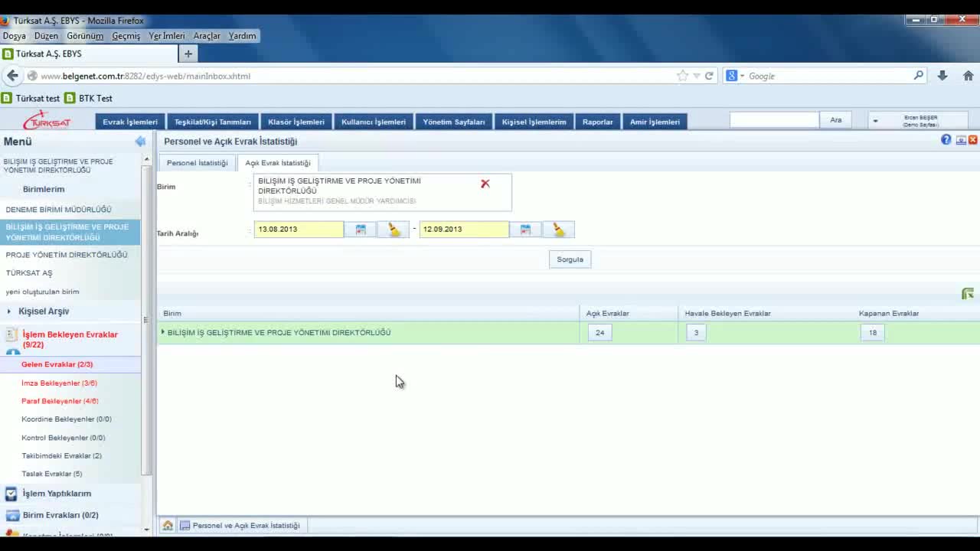Click the red X to remove selected Birim
Viewport: 980px width, 551px height.
(x=485, y=184)
